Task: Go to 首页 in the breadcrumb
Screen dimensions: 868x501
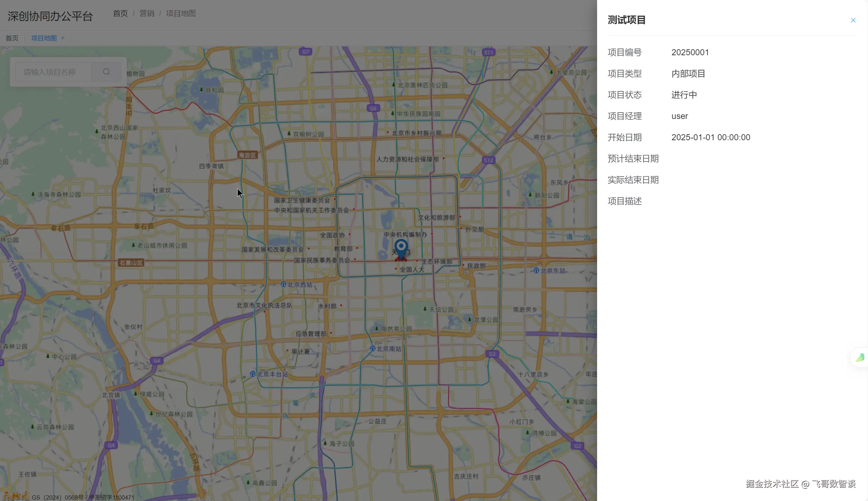Action: (120, 13)
